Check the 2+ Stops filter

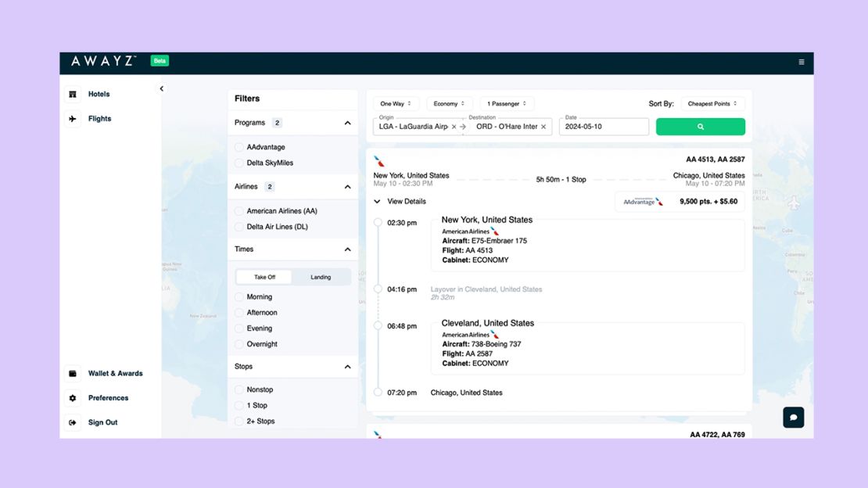click(x=239, y=421)
